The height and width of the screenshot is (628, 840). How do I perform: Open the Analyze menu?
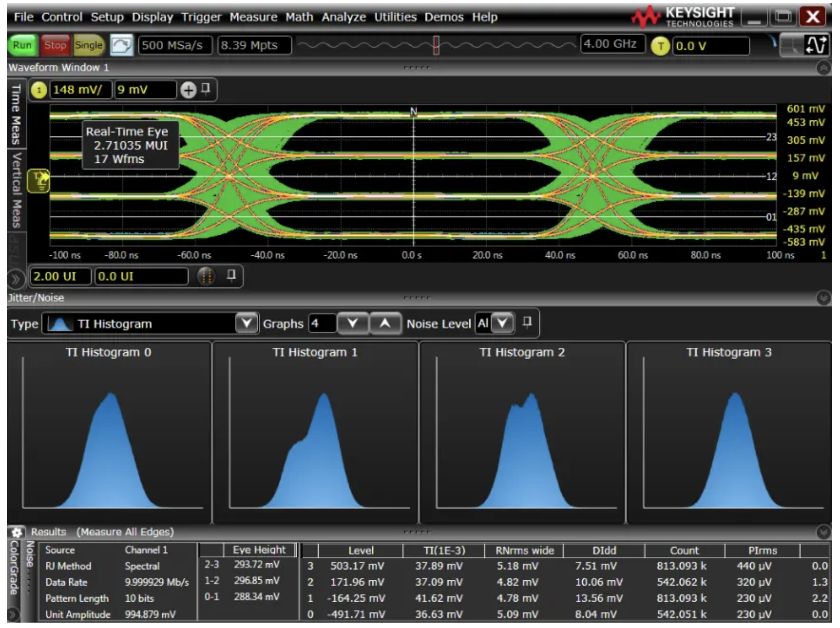pyautogui.click(x=344, y=17)
